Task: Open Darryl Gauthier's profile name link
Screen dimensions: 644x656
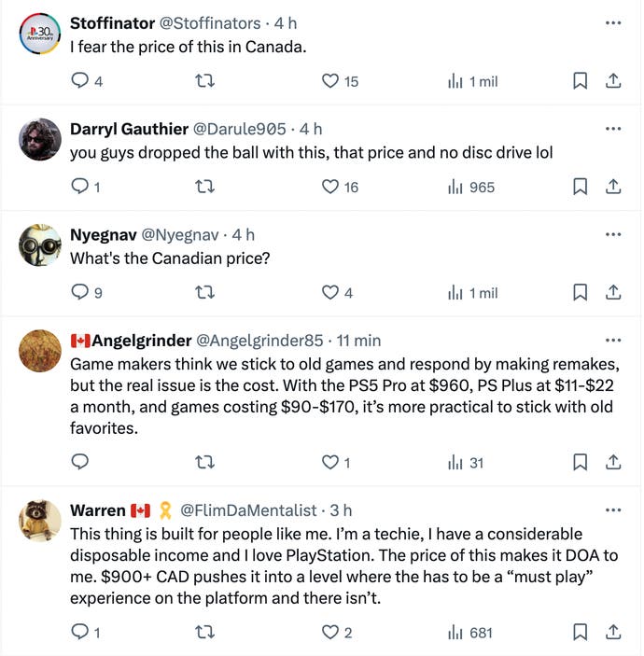Action: 128,128
